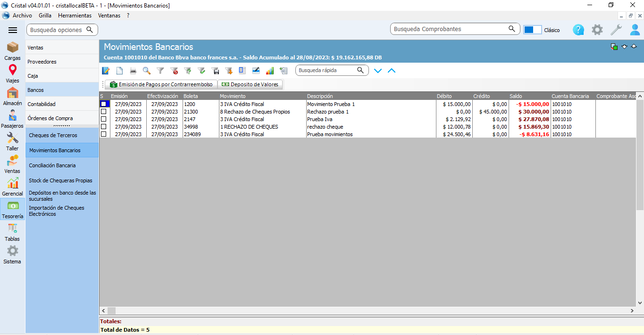Toggle the Clásico view switch
The width and height of the screenshot is (644, 335).
point(532,30)
